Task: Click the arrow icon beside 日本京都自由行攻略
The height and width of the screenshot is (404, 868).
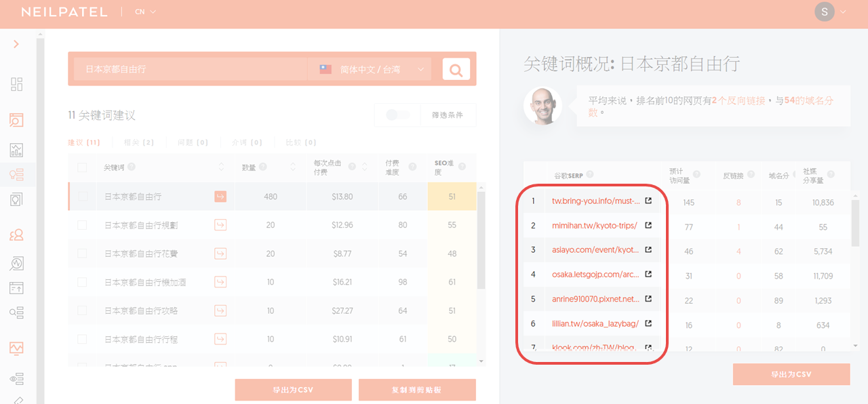Action: pyautogui.click(x=220, y=310)
